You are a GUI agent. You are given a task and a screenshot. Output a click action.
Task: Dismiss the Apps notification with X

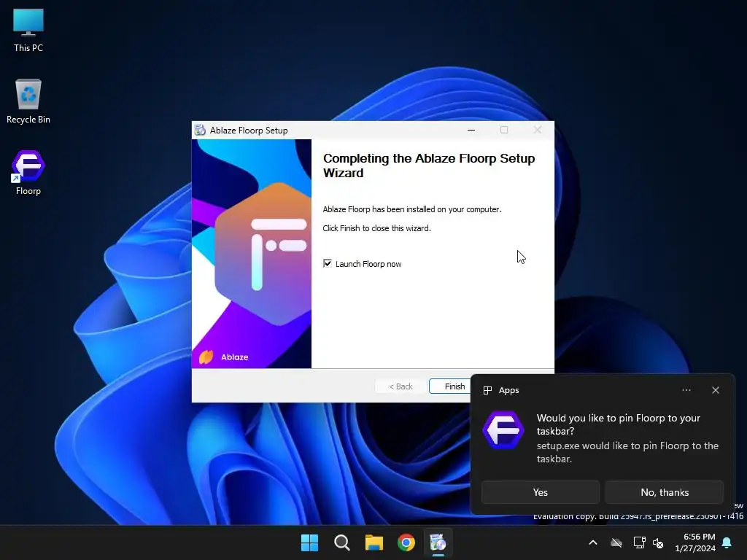(x=715, y=390)
